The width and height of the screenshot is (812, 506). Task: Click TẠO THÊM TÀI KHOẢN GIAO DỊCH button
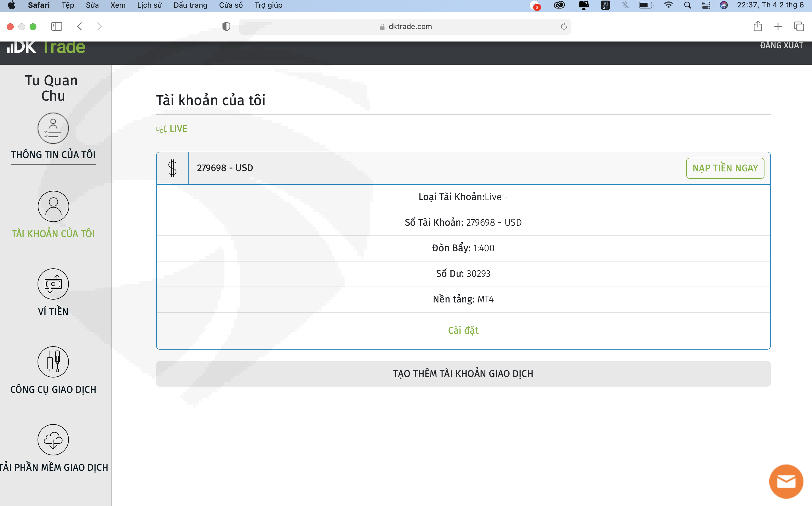pos(463,374)
